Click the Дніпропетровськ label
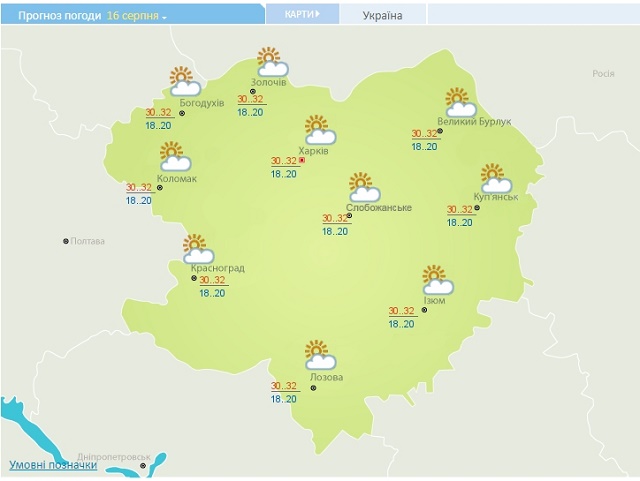The width and height of the screenshot is (640, 481). 114,457
